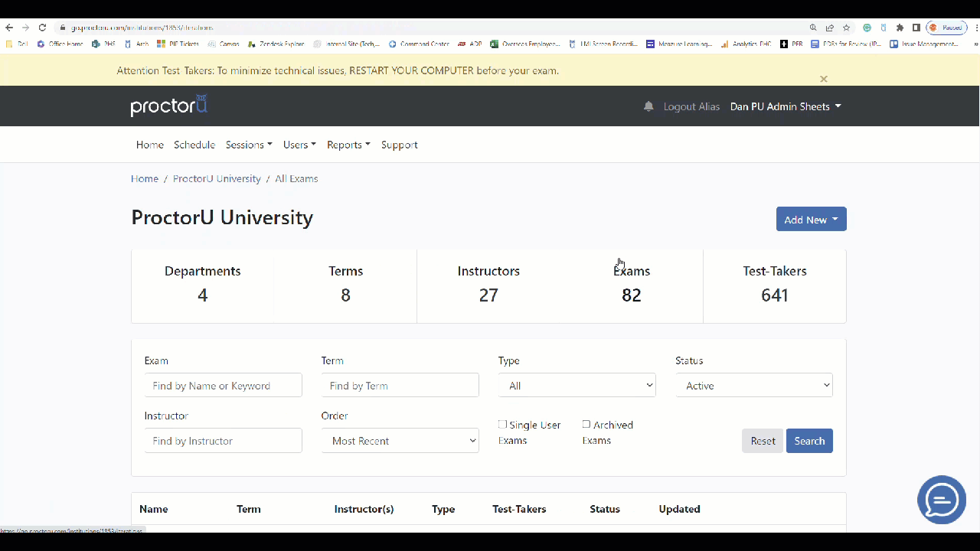
Task: Select the Terms summary card
Action: [x=345, y=285]
